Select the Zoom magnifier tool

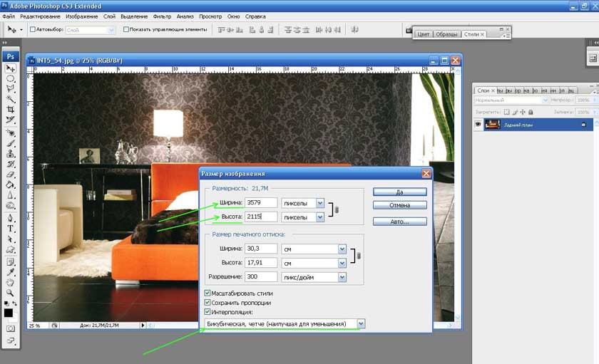(x=11, y=292)
